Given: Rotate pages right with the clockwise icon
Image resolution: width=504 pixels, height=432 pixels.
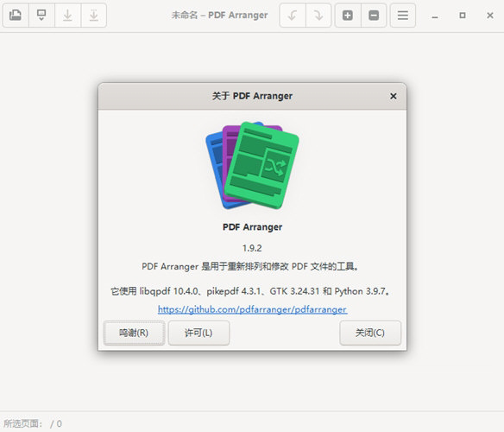Looking at the screenshot, I should (318, 16).
